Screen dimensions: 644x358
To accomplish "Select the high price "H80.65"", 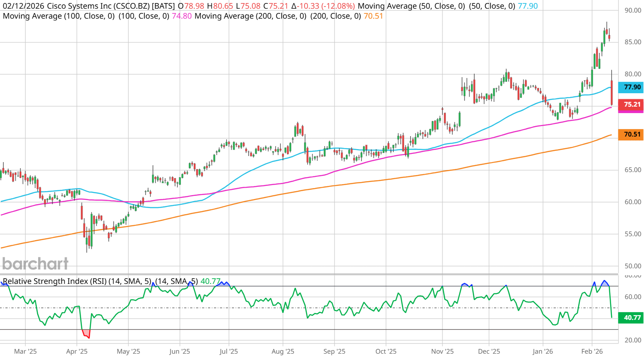I will [220, 6].
